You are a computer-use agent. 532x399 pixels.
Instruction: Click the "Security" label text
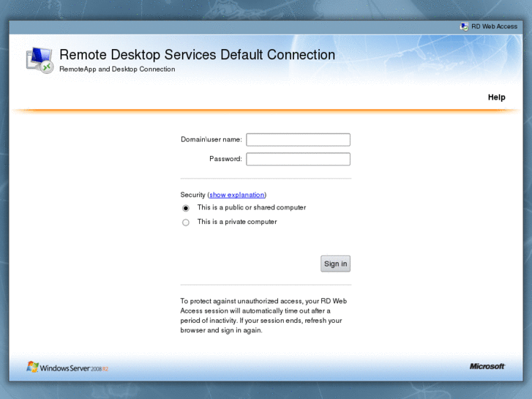[192, 195]
